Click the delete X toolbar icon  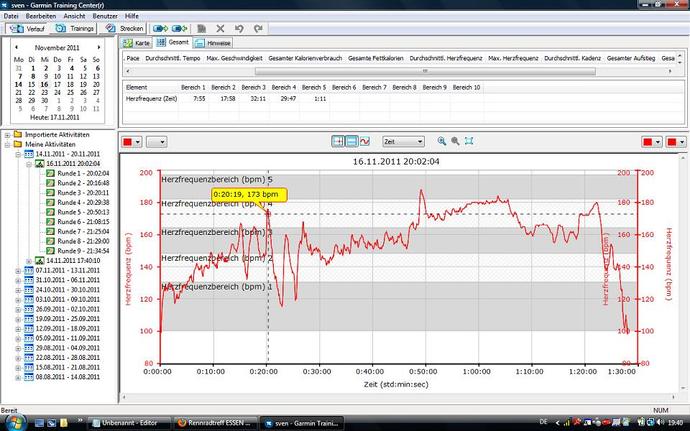[x=221, y=29]
